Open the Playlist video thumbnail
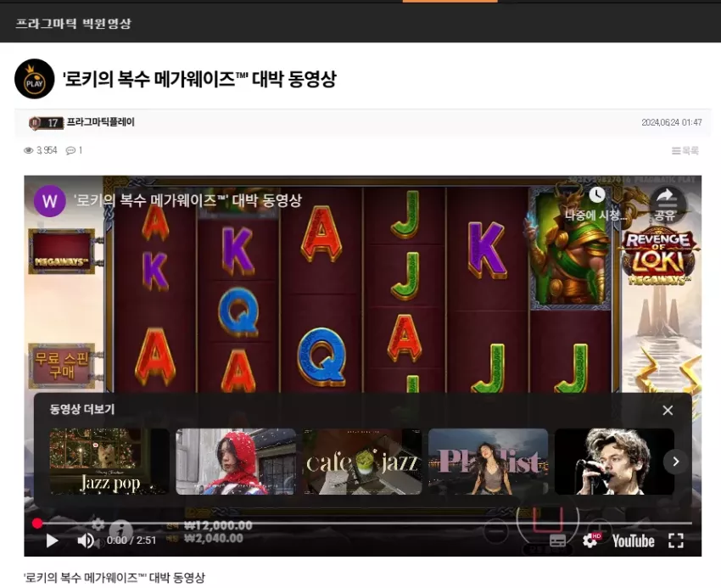Screen dimensions: 721x588 tap(488, 462)
